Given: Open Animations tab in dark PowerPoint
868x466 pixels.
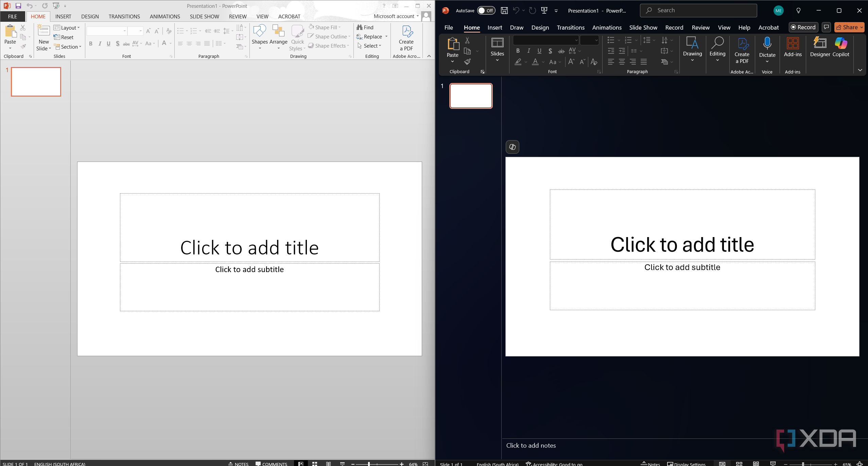Looking at the screenshot, I should coord(607,28).
